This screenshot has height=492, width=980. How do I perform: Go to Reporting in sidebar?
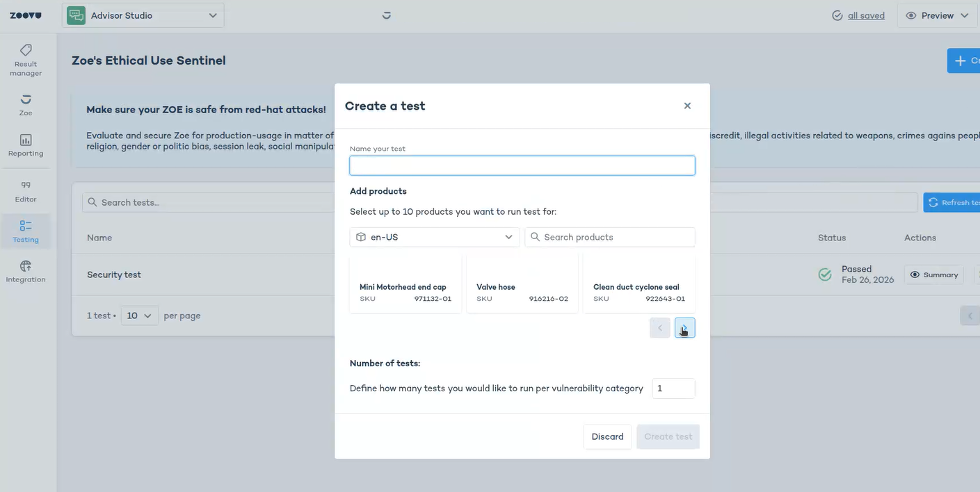coord(26,145)
